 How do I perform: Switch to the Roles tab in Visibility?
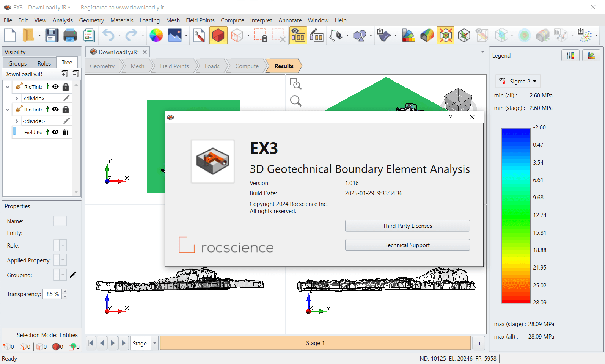click(x=44, y=63)
